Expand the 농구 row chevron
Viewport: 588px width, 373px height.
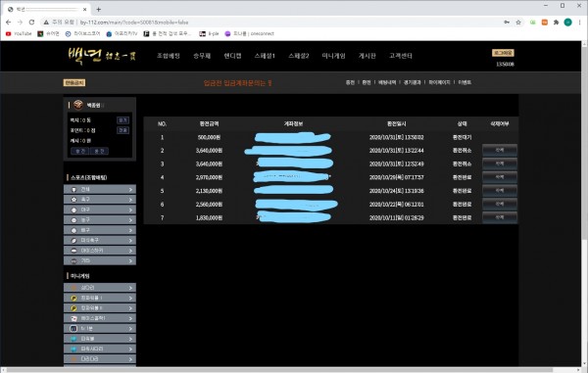tap(130, 220)
